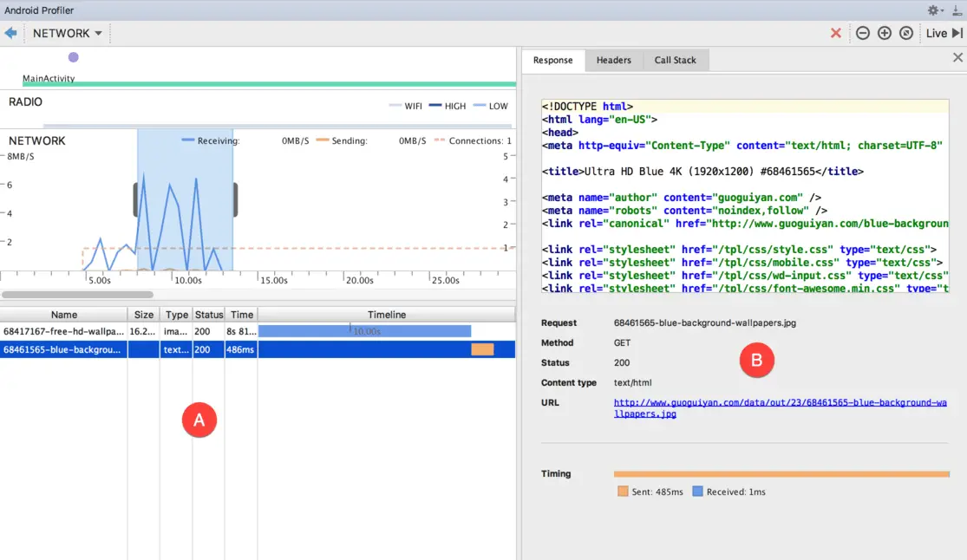Open the Call Stack tab
The height and width of the screenshot is (560, 967).
click(675, 60)
